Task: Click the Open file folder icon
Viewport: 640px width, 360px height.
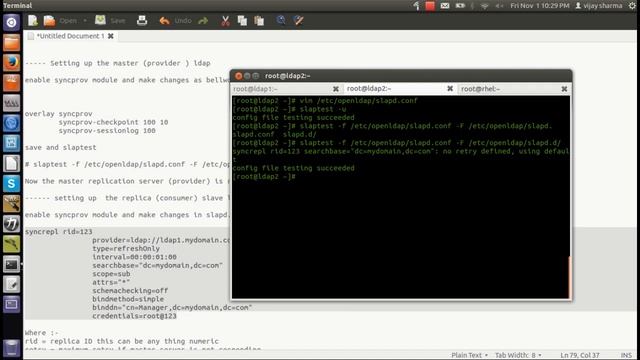Action: pos(49,20)
